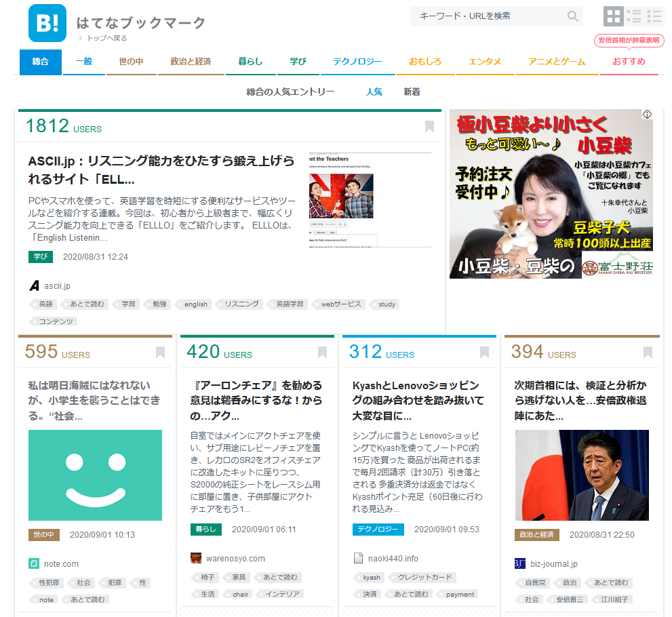Click the 312 USERS count

[381, 352]
